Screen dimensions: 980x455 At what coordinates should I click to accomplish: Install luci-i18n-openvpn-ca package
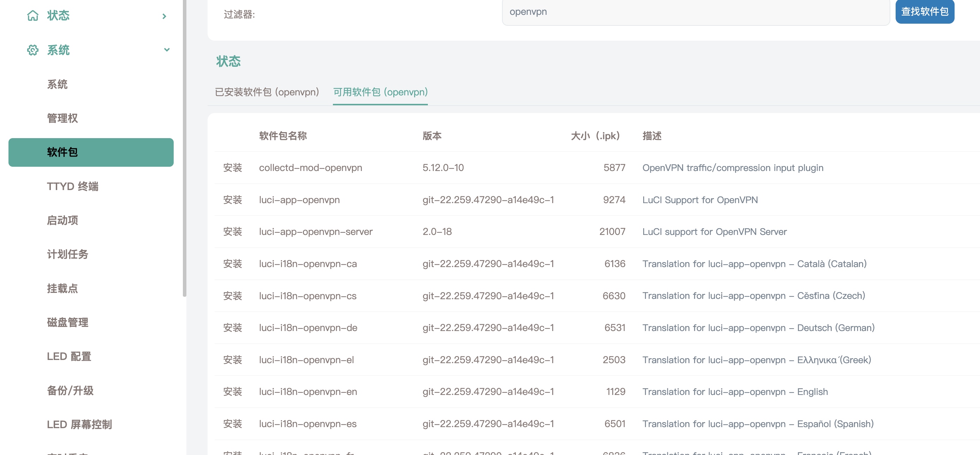(x=232, y=264)
